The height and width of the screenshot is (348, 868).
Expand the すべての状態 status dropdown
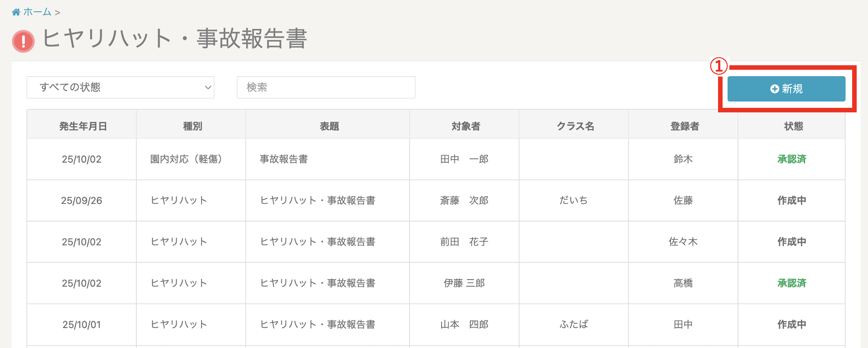[120, 87]
